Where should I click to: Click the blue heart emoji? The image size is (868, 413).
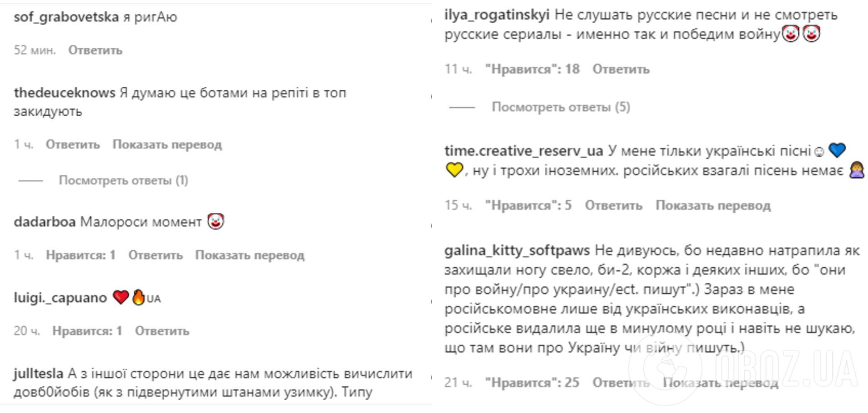837,151
